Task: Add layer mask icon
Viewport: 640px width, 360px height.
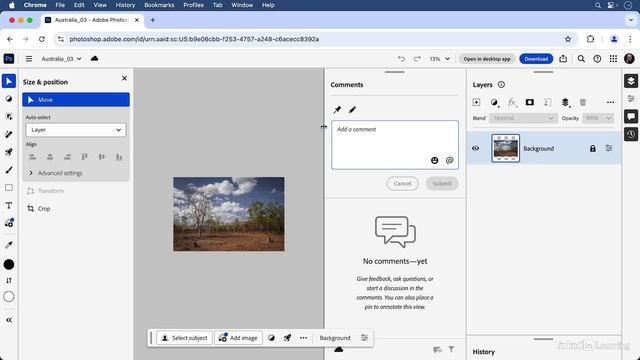Action: coord(530,102)
